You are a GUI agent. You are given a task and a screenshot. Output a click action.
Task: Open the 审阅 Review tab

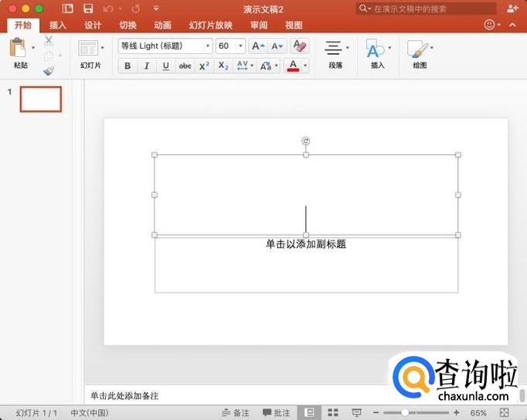259,25
